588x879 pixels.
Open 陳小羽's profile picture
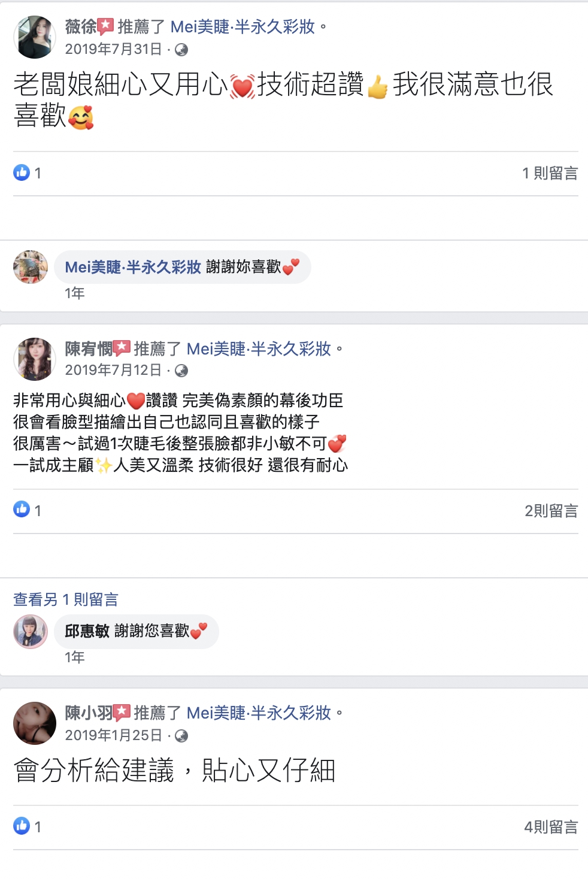pyautogui.click(x=35, y=723)
